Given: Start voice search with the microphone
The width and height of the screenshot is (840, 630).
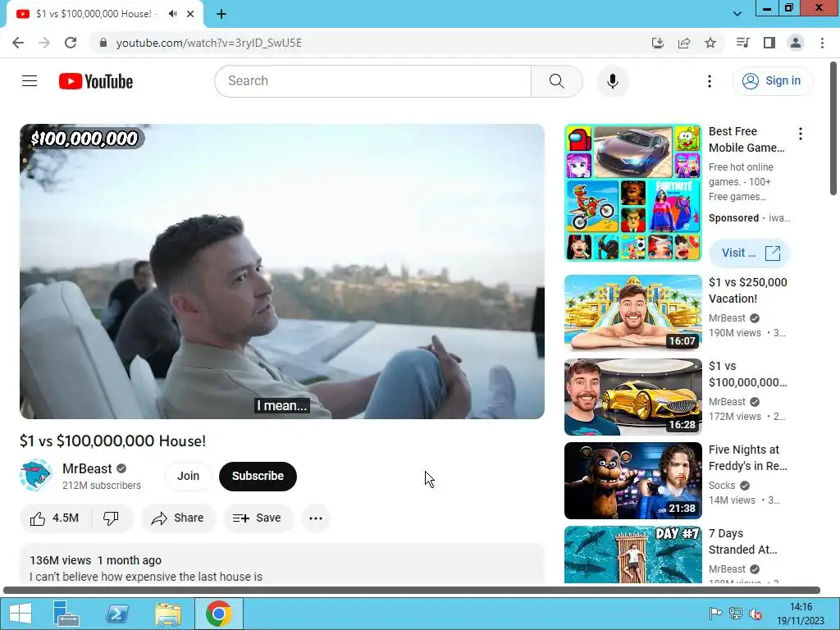Looking at the screenshot, I should tap(612, 81).
